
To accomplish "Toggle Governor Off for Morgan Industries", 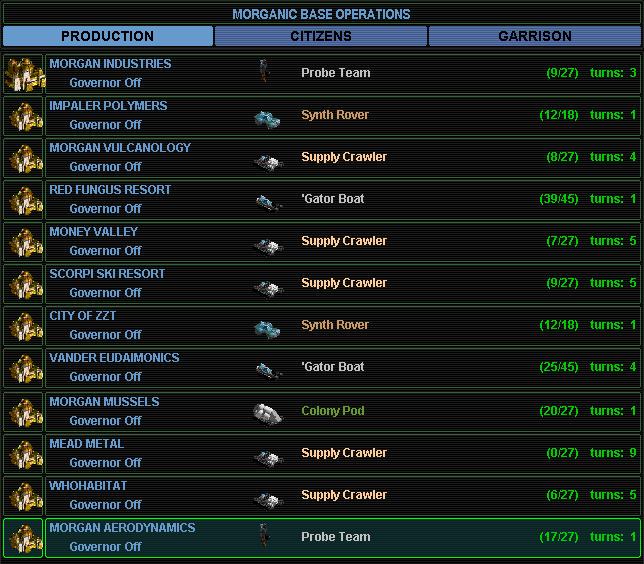I will click(x=105, y=83).
